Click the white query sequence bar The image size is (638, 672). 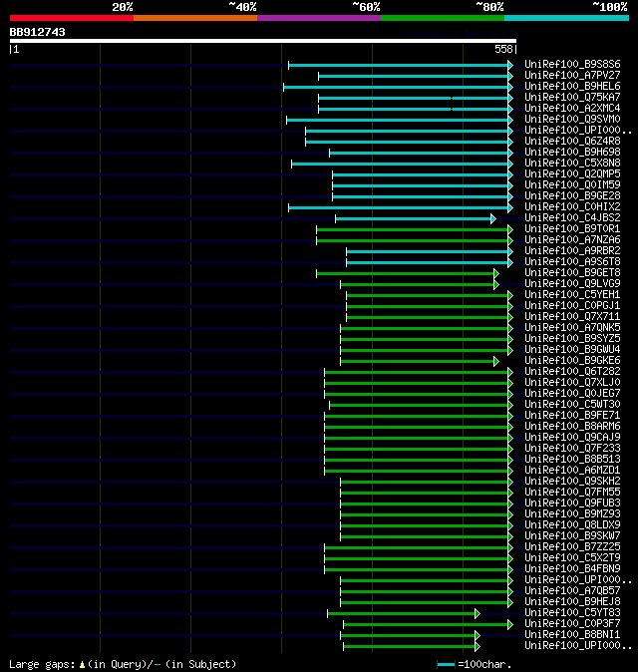pos(263,41)
